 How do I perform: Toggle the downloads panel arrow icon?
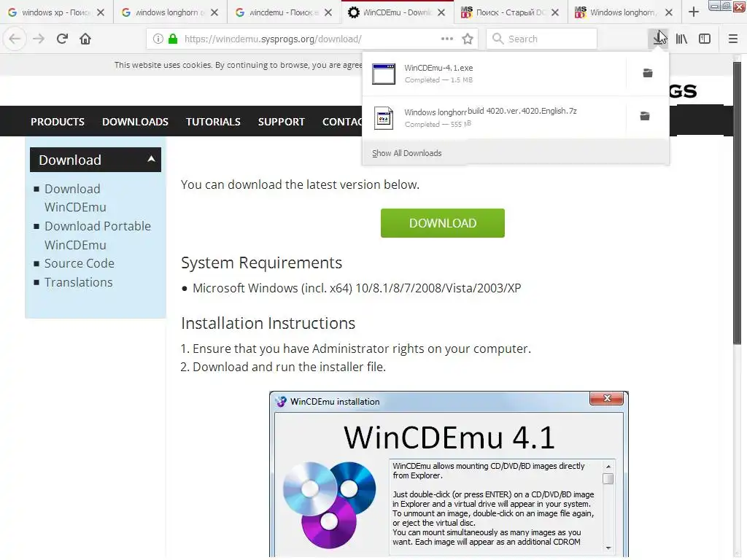659,39
